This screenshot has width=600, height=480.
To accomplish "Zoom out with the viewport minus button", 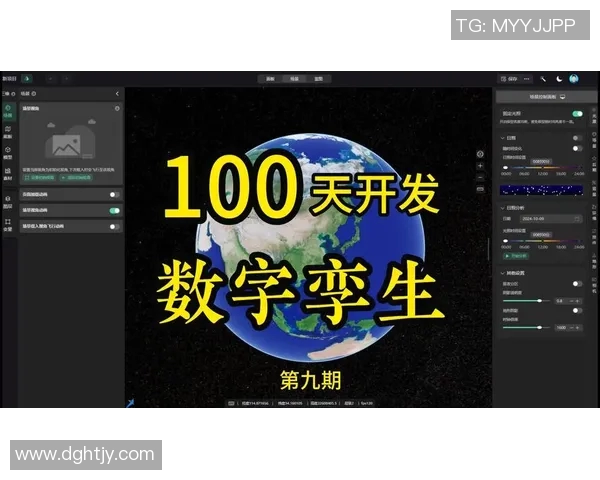I will click(x=480, y=178).
